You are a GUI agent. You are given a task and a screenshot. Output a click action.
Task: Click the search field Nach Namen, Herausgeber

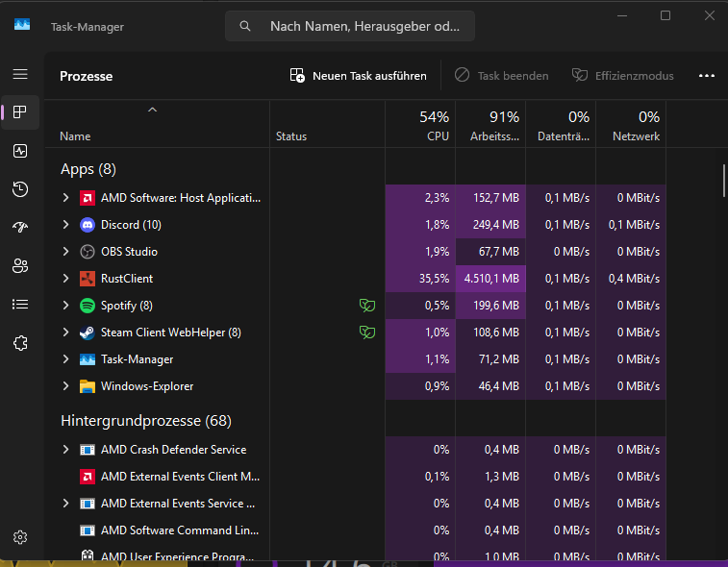[350, 26]
